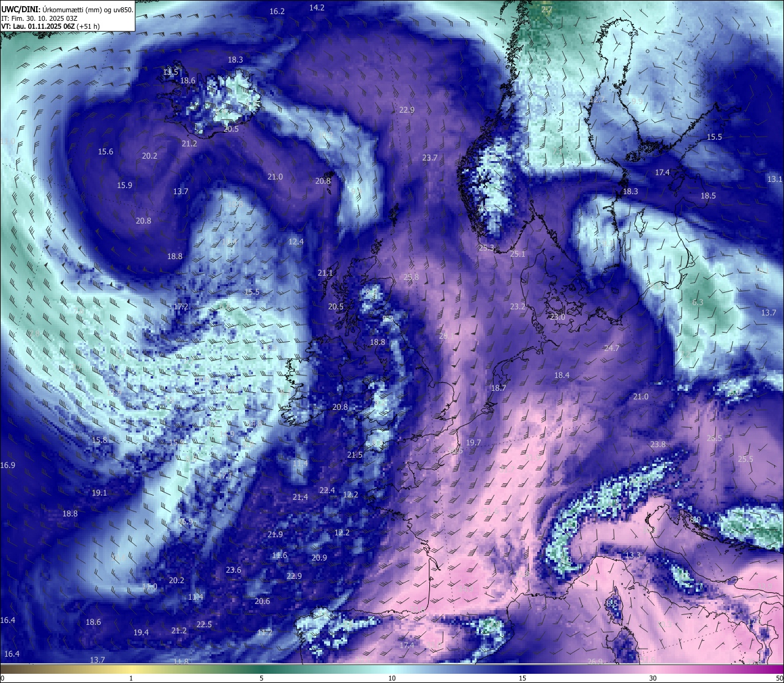Select the 23.8 map value
This screenshot has height=683, width=784.
pyautogui.click(x=658, y=444)
